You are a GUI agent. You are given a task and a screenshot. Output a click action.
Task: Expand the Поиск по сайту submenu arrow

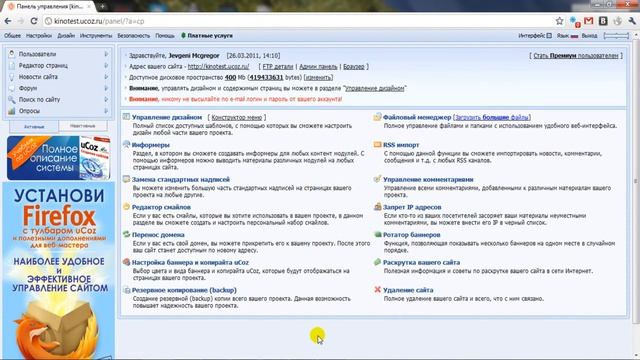106,99
